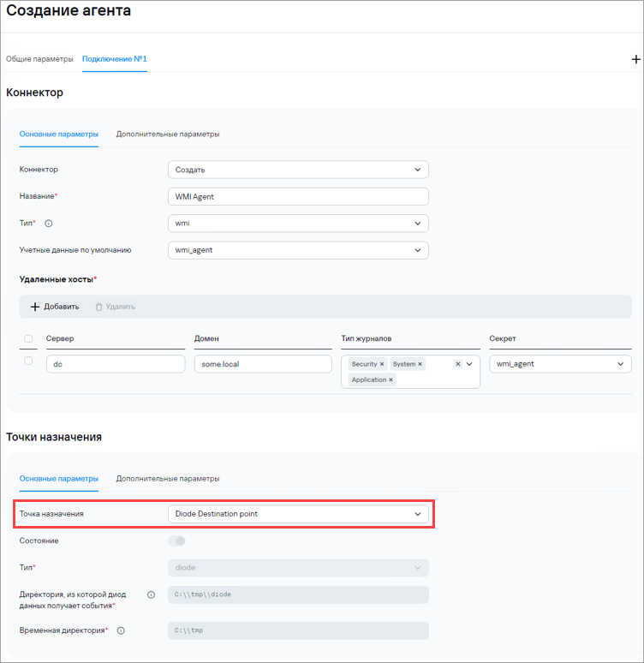The height and width of the screenshot is (663, 644).
Task: Click diode directory field C:\\tmp\\diode
Action: (x=298, y=595)
